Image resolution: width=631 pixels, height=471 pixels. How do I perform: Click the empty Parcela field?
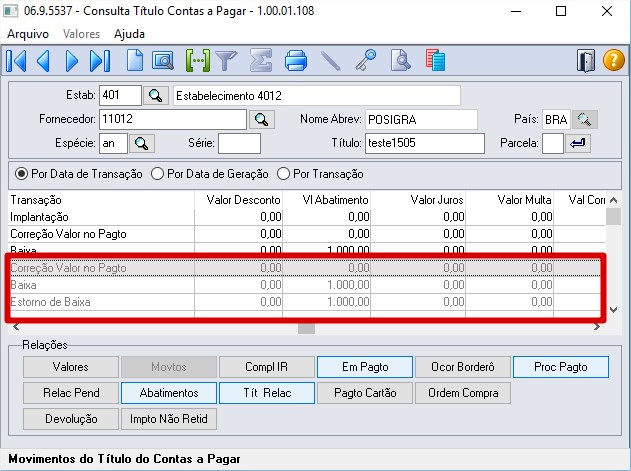(553, 144)
